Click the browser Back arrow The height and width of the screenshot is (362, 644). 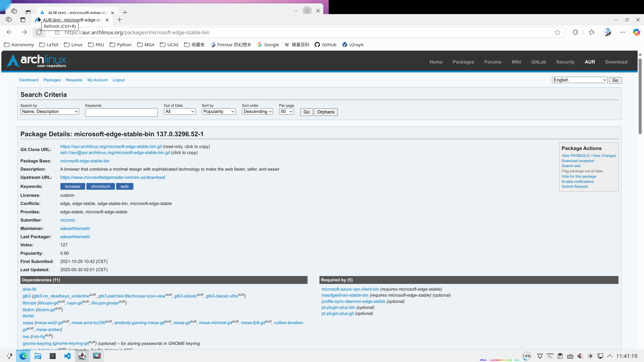pyautogui.click(x=10, y=32)
